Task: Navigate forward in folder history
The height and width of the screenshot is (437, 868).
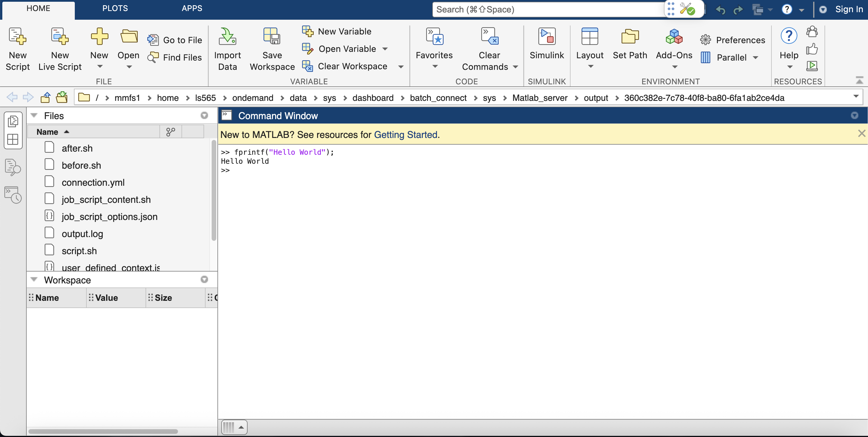Action: point(28,97)
